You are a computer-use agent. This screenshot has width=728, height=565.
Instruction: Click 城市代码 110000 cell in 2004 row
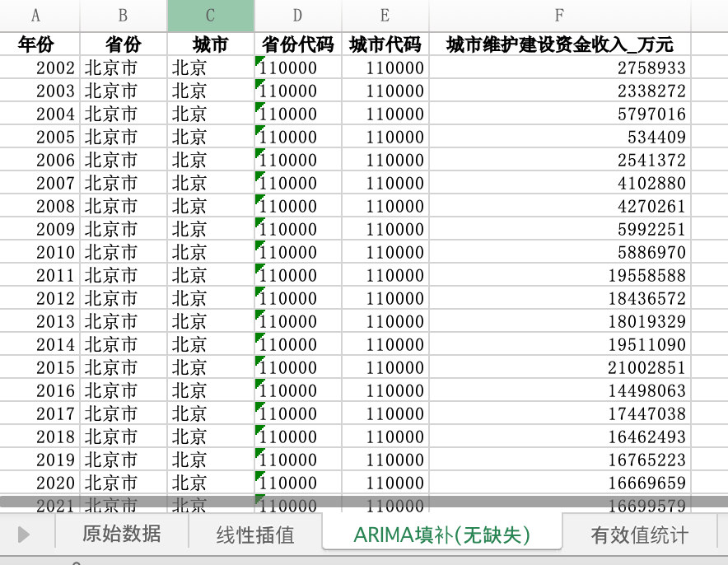[385, 114]
